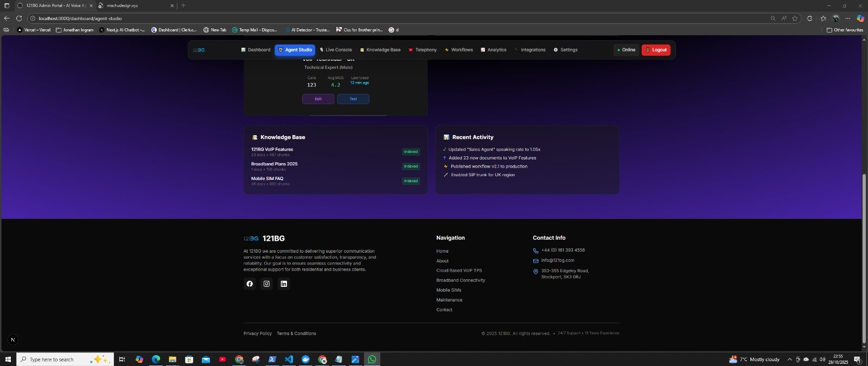Screen dimensions: 868x366
Task: Open the browser settings and more menu
Action: (x=848, y=18)
